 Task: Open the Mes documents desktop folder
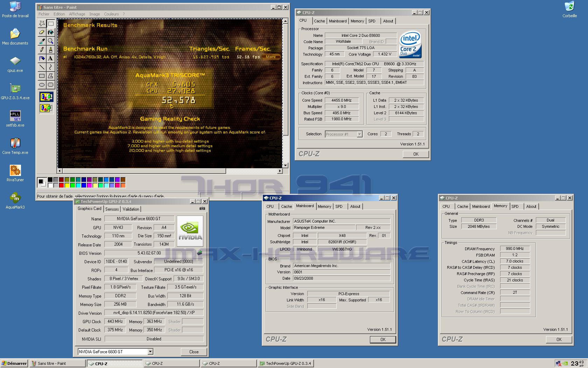(15, 37)
